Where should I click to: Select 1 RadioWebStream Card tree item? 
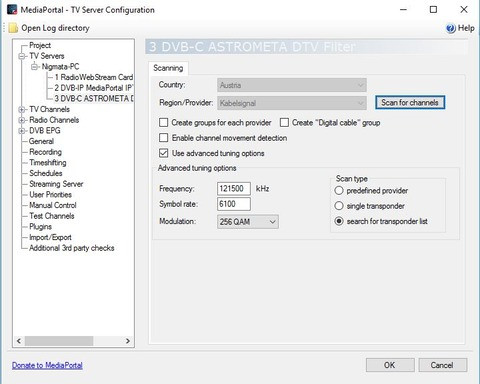tap(94, 77)
